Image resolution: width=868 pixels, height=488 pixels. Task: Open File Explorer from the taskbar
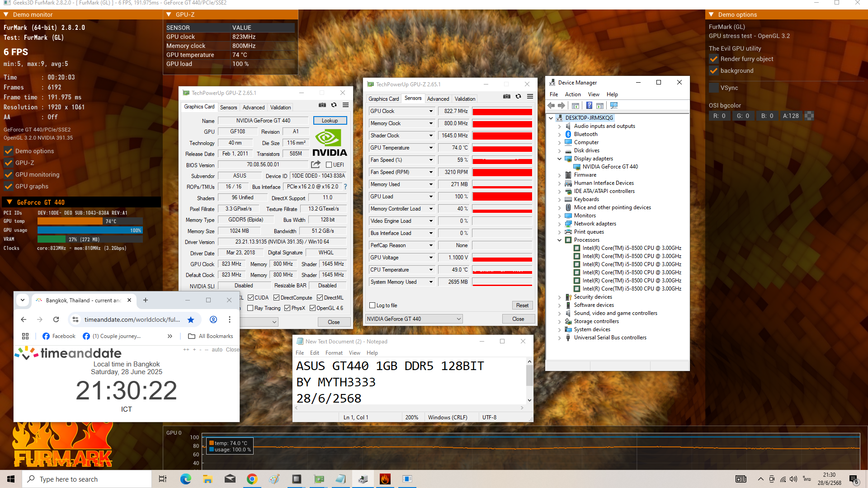coord(208,479)
